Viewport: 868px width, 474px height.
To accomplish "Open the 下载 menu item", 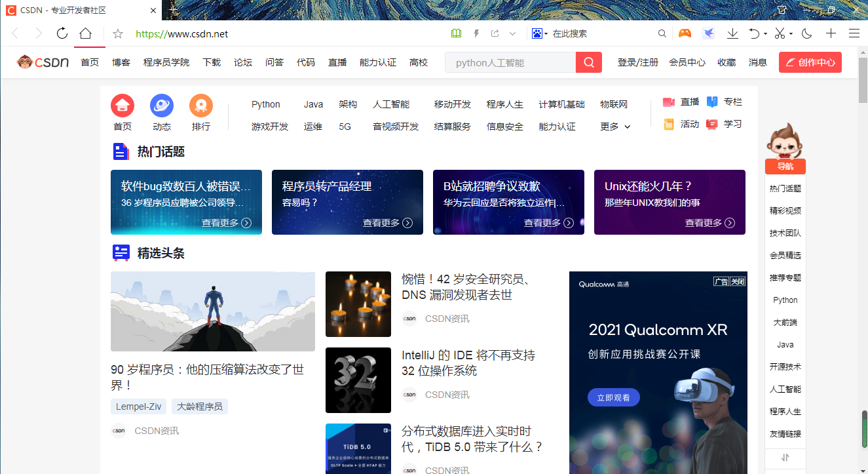I will point(212,62).
